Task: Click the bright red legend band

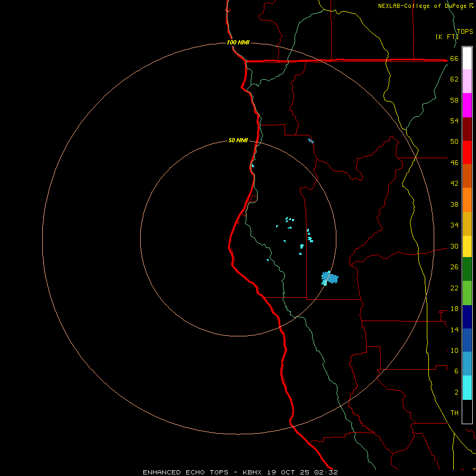Action: coord(467,152)
